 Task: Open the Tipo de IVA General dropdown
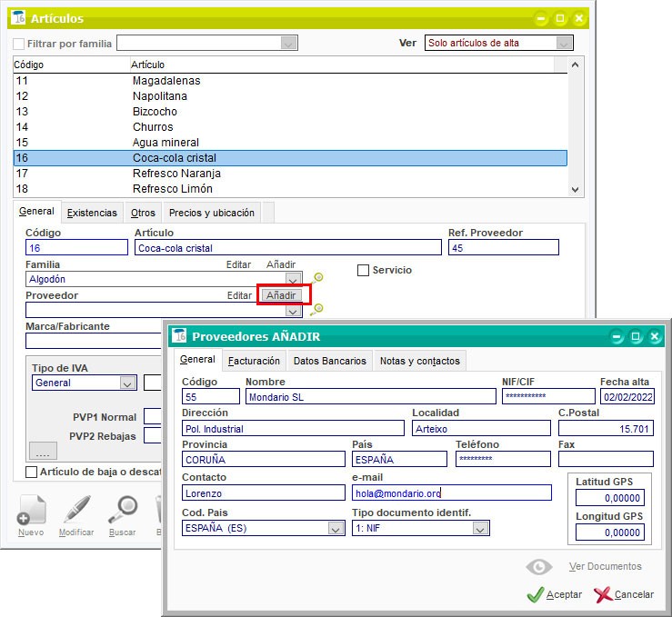tap(127, 383)
